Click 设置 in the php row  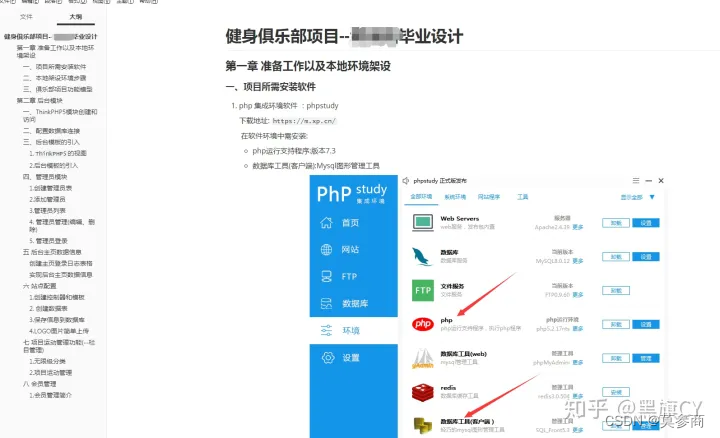[x=646, y=325]
